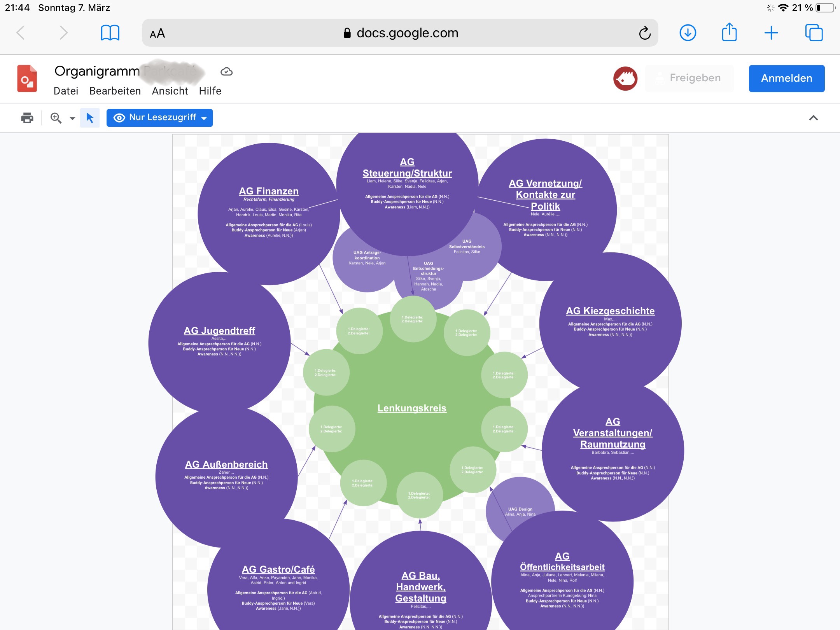Click the Anmelden button

[786, 79]
